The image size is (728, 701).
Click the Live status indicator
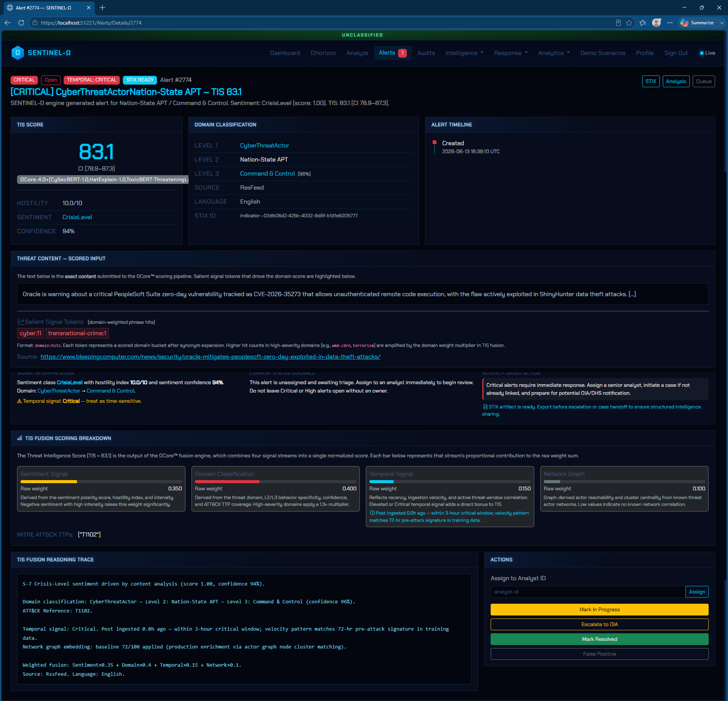(707, 53)
